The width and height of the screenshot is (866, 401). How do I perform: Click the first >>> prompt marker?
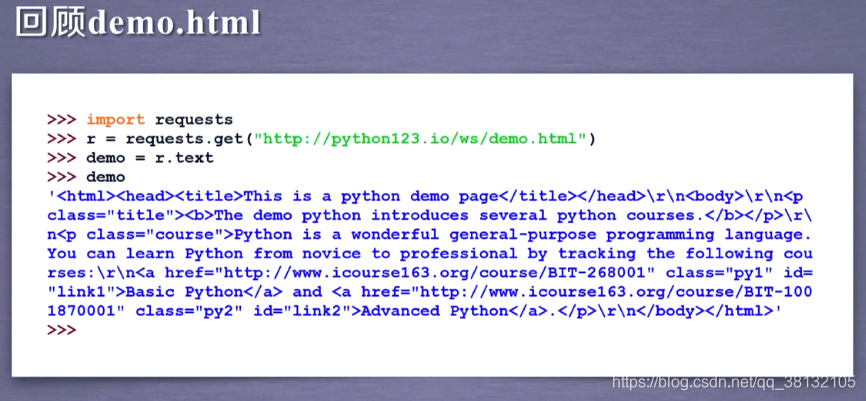point(61,120)
